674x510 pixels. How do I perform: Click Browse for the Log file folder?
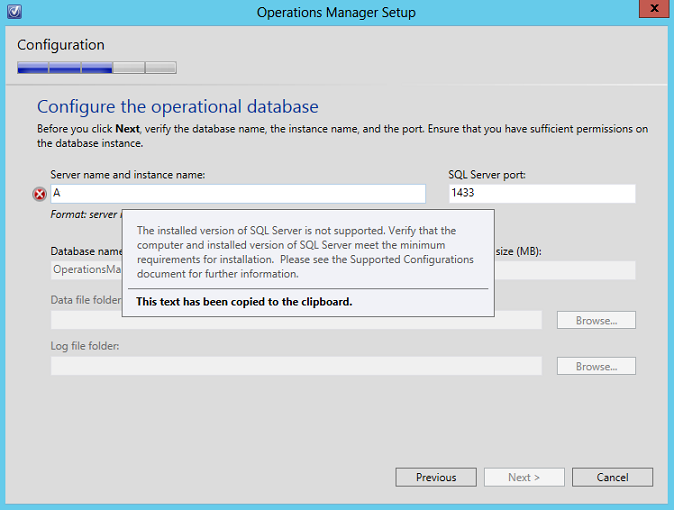pos(596,366)
